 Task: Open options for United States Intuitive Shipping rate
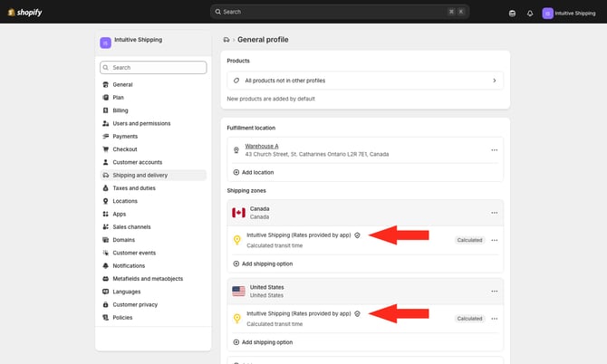tap(495, 319)
